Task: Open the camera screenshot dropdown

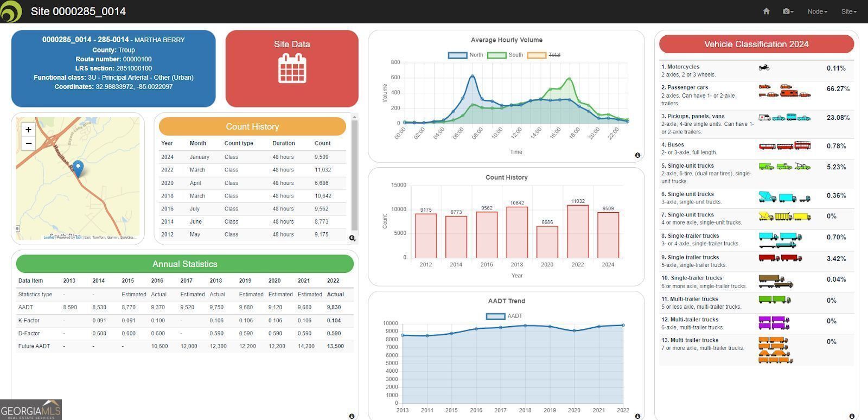Action: pos(788,11)
